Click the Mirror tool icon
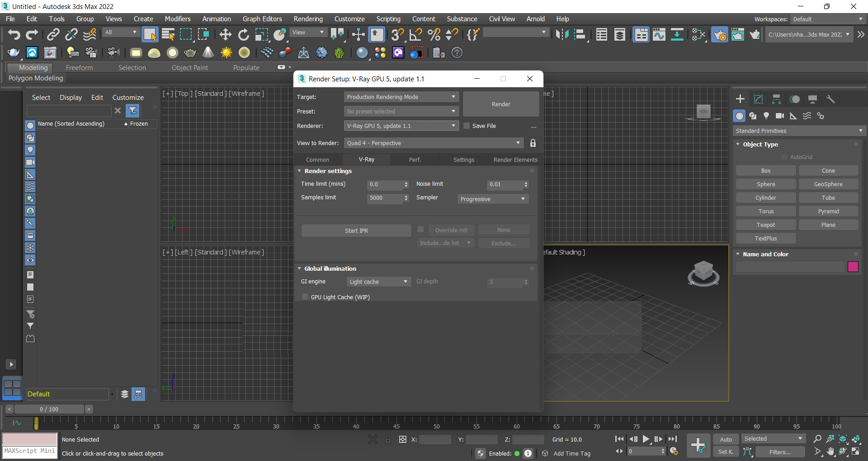868x461 pixels. coord(562,35)
